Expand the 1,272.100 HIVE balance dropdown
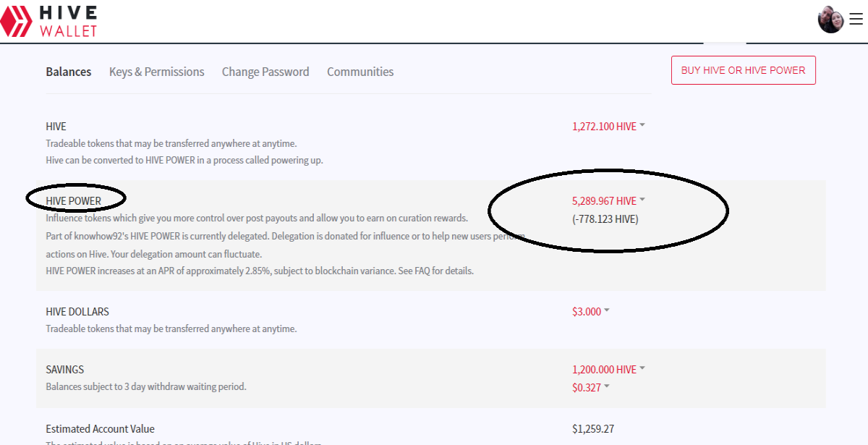This screenshot has width=868, height=445. pos(608,126)
